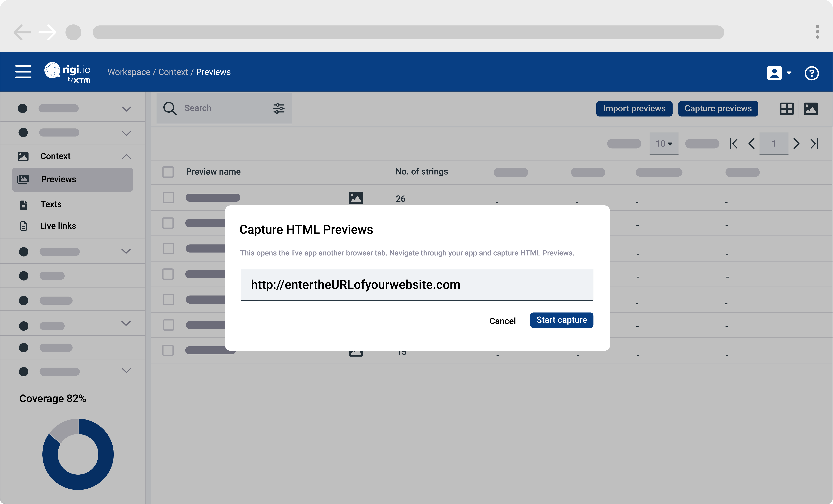
Task: Click the Live links document icon
Action: point(24,226)
